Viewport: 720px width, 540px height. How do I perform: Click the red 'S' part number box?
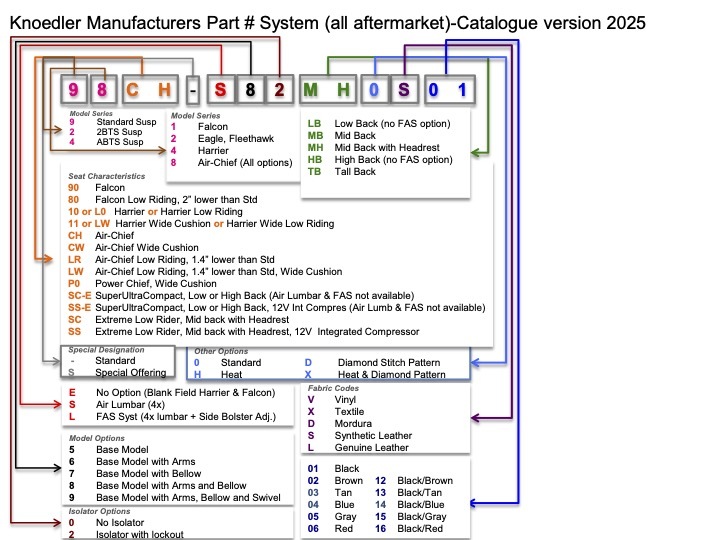[x=221, y=90]
